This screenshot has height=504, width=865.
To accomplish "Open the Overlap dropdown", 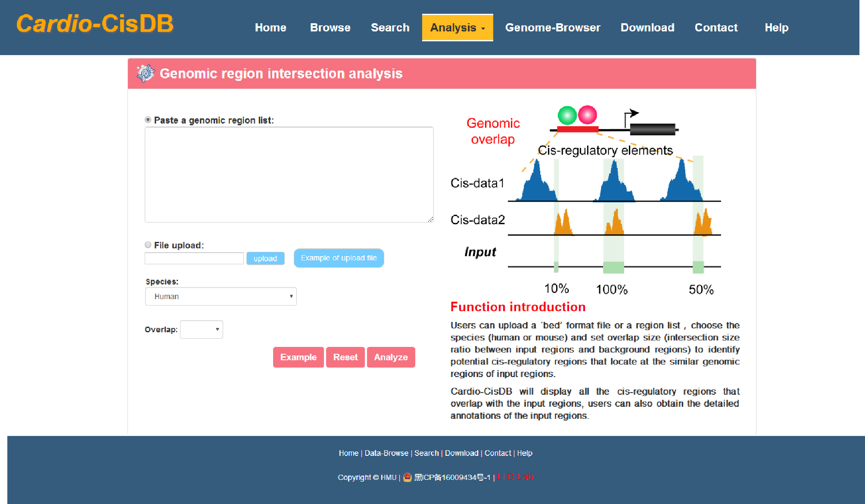I will (202, 329).
